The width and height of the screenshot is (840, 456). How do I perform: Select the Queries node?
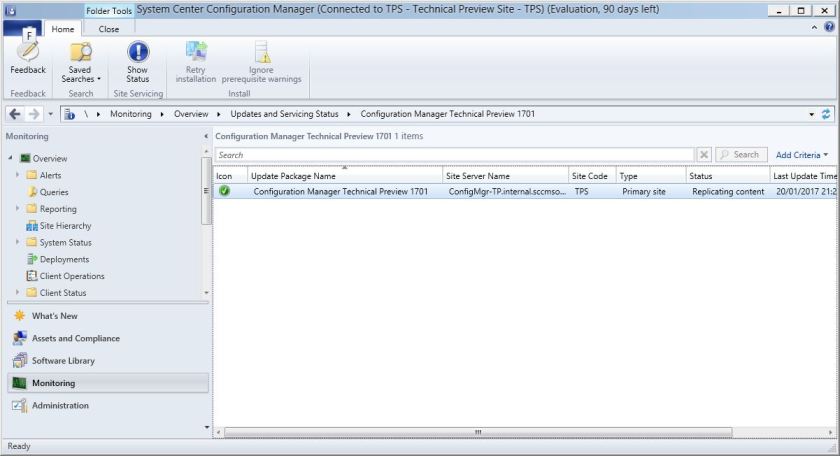click(54, 192)
